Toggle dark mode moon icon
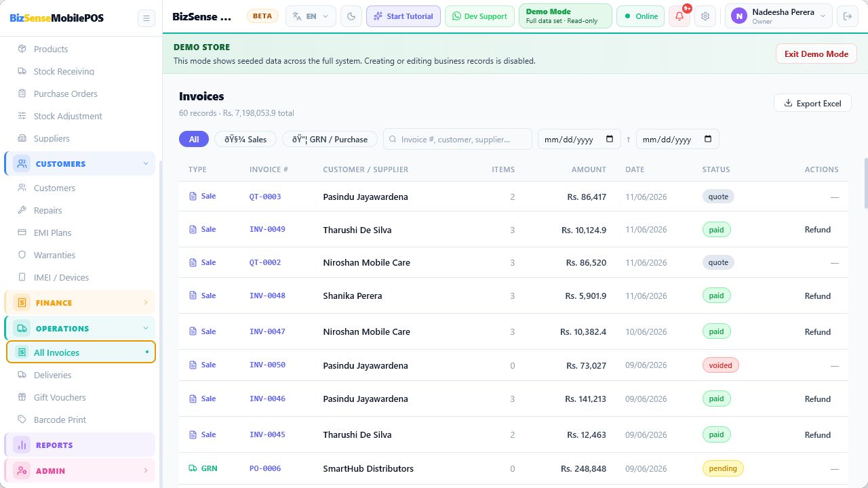868x488 pixels. [351, 16]
